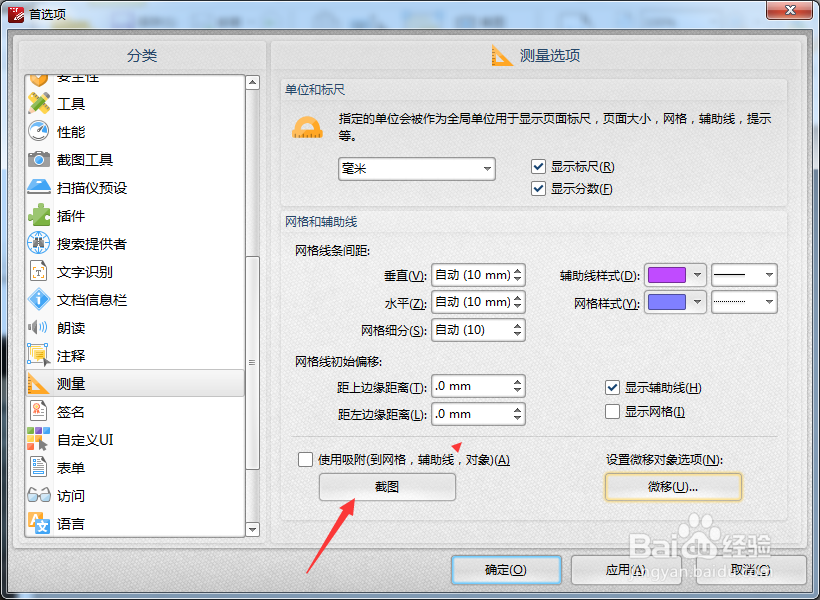Open the 截图工具 category
The height and width of the screenshot is (600, 820).
point(135,160)
